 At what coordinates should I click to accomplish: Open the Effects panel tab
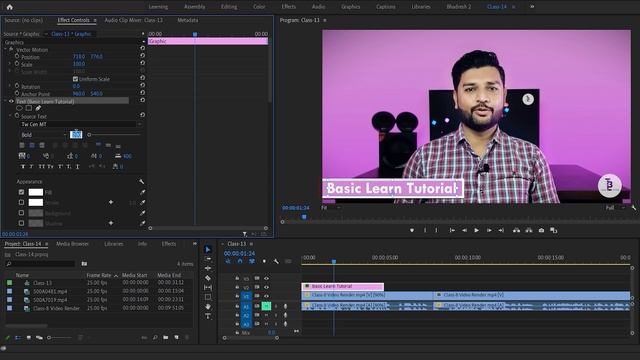[169, 244]
